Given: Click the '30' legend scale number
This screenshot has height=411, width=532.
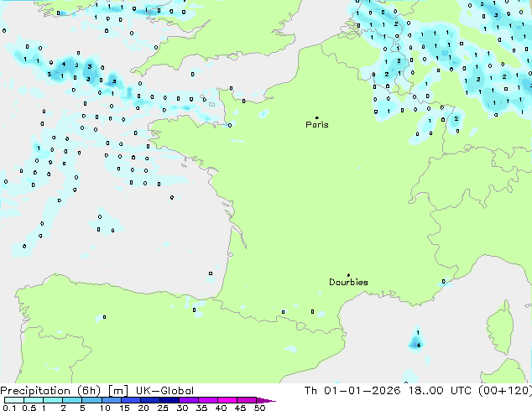Looking at the screenshot, I should (183, 408).
